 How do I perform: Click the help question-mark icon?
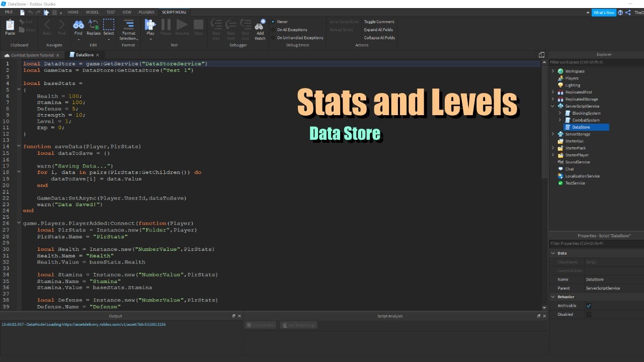[x=620, y=13]
